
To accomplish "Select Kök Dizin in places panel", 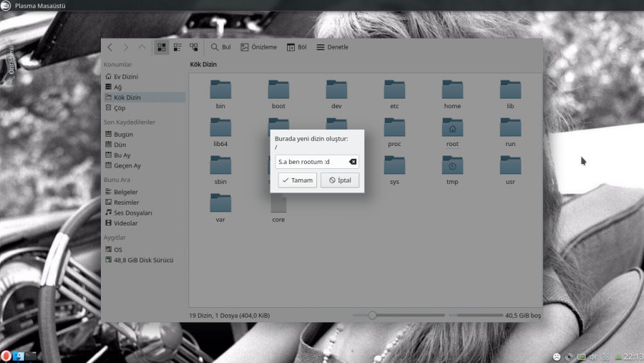I will (x=143, y=97).
